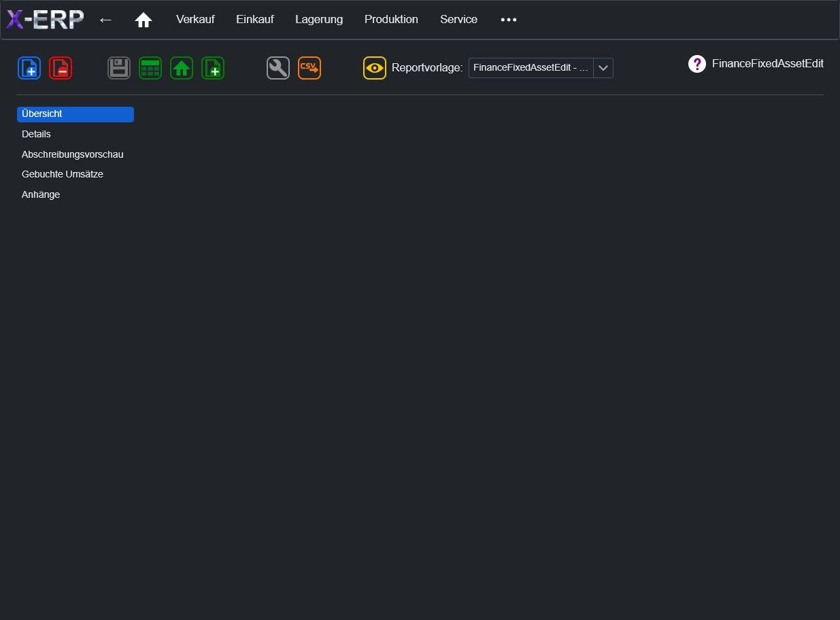Open the home page via house icon
This screenshot has height=620, width=840.
[x=144, y=20]
